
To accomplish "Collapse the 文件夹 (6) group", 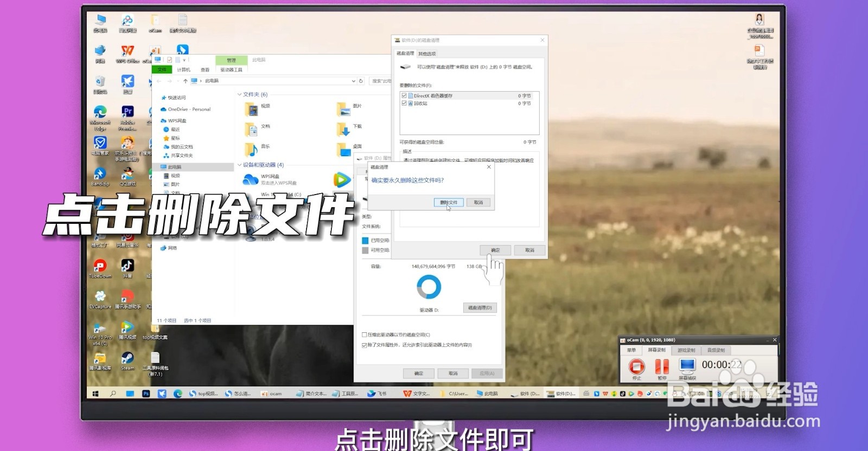I will [239, 94].
